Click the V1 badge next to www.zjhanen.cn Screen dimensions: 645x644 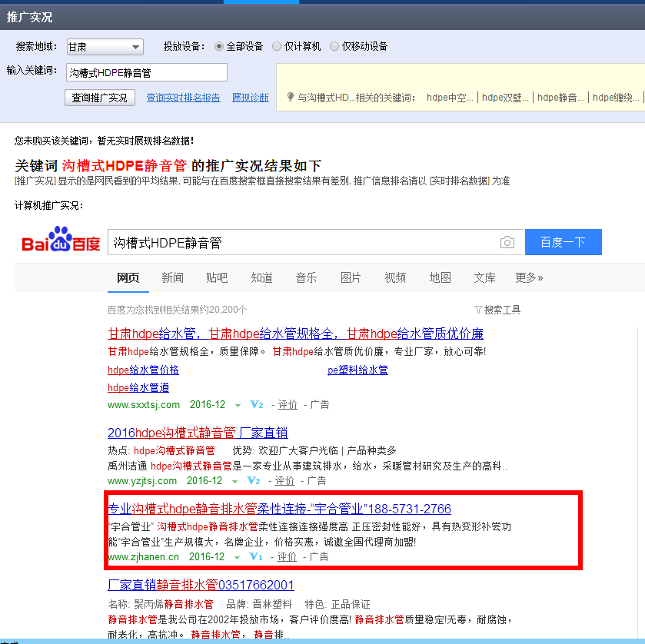point(256,557)
